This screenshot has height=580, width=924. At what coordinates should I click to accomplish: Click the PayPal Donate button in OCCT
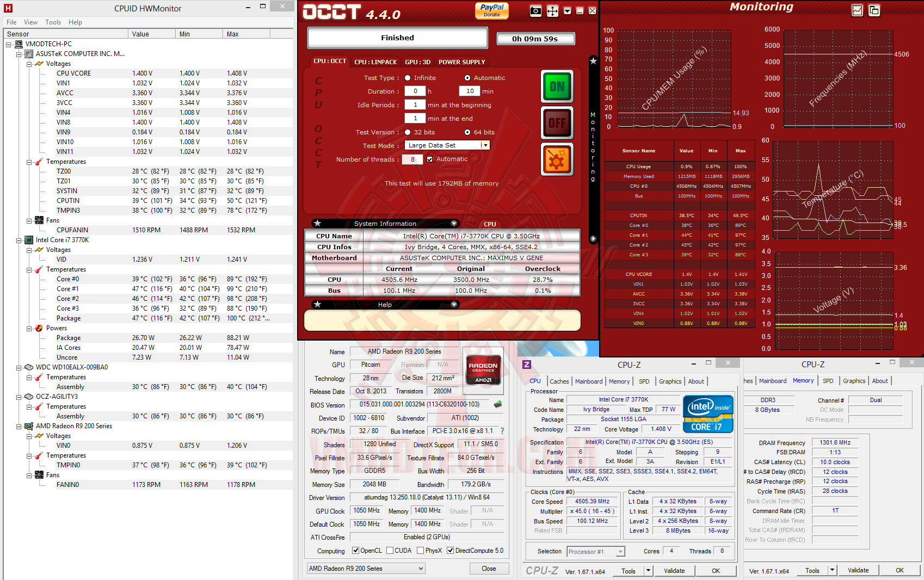[x=491, y=10]
